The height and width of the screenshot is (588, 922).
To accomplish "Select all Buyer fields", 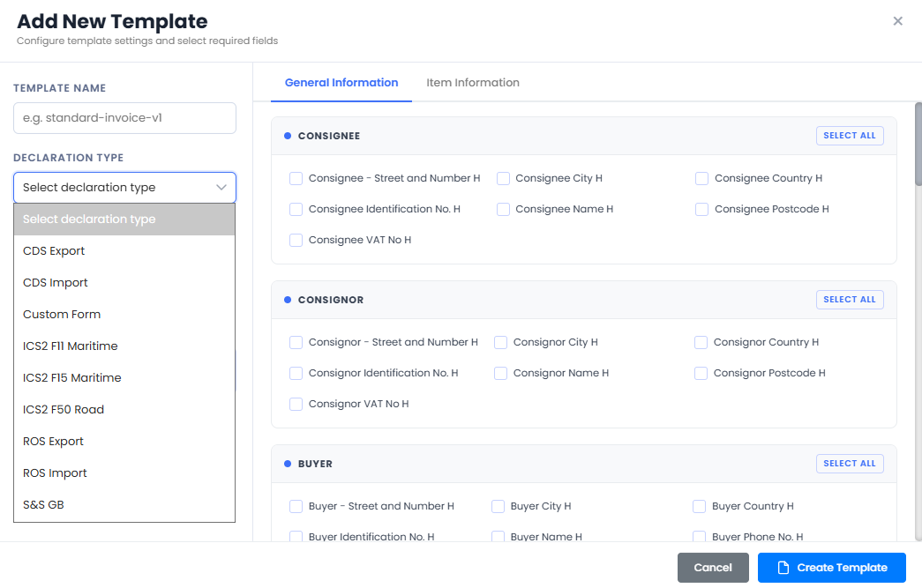I will coord(849,464).
